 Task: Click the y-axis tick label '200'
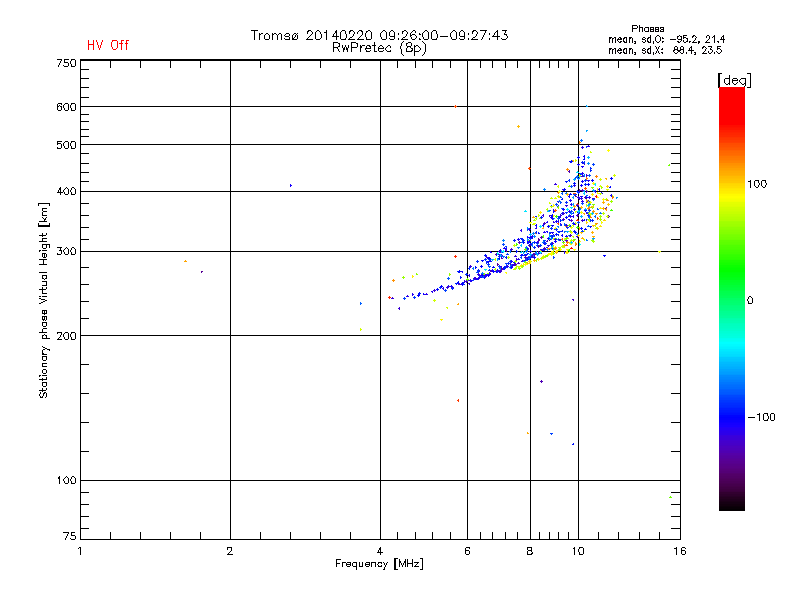click(66, 336)
